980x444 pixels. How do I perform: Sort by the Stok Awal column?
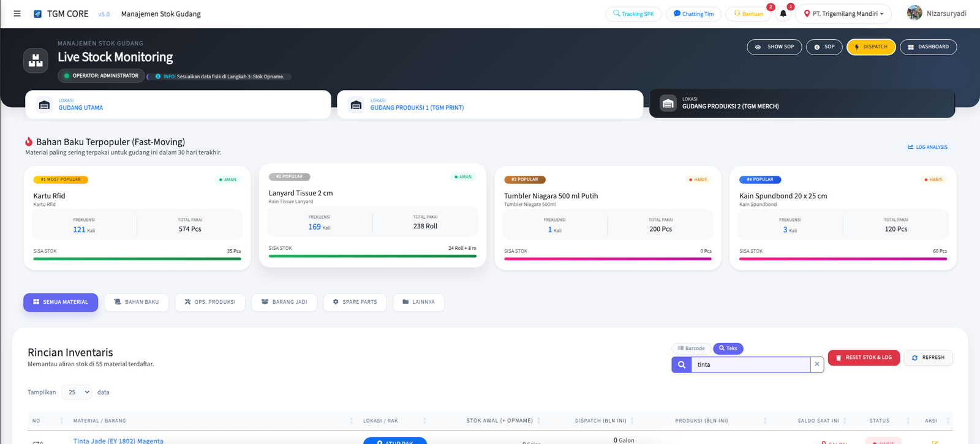538,421
